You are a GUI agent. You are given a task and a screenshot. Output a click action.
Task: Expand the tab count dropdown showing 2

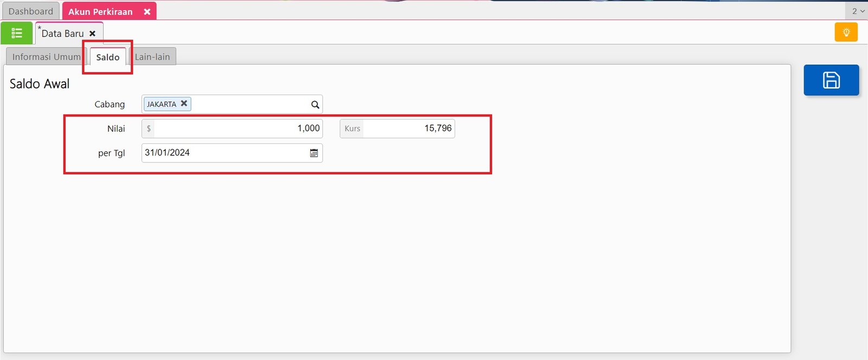tap(858, 11)
